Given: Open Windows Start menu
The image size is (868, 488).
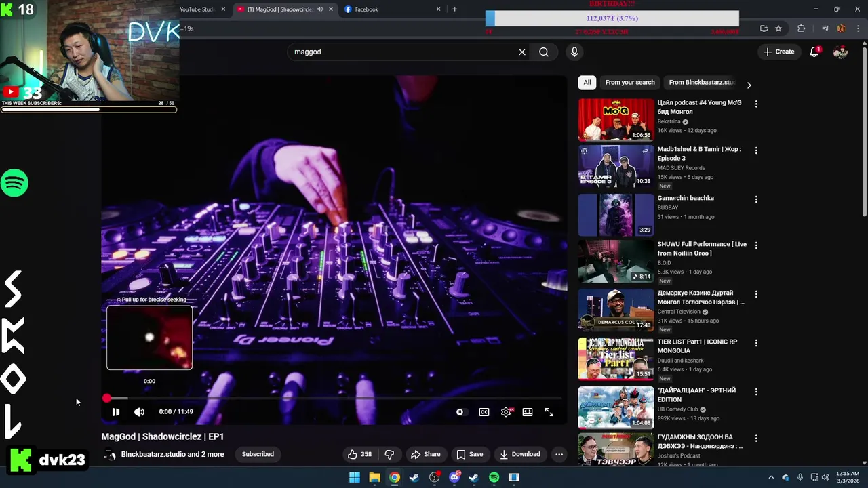Looking at the screenshot, I should coord(355,477).
